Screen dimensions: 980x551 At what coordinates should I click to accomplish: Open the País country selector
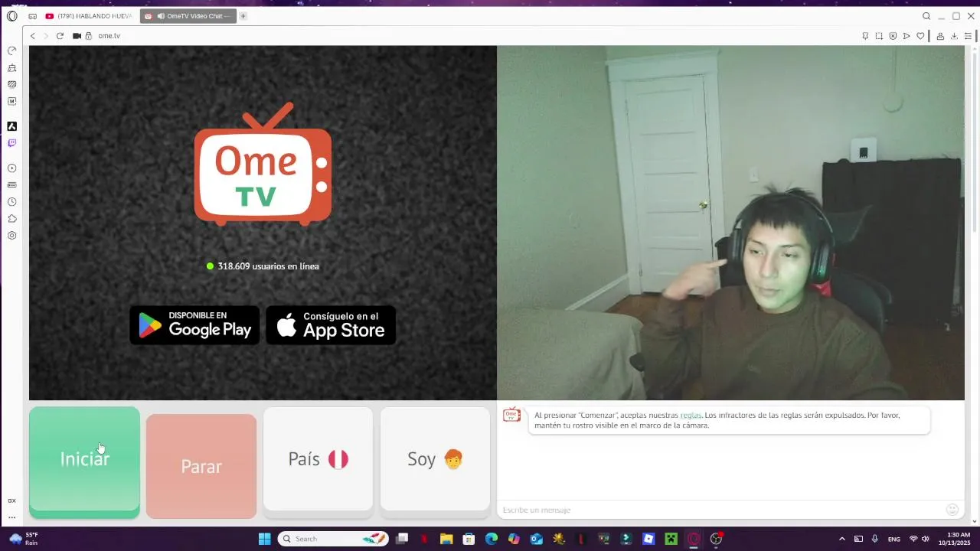coord(318,459)
